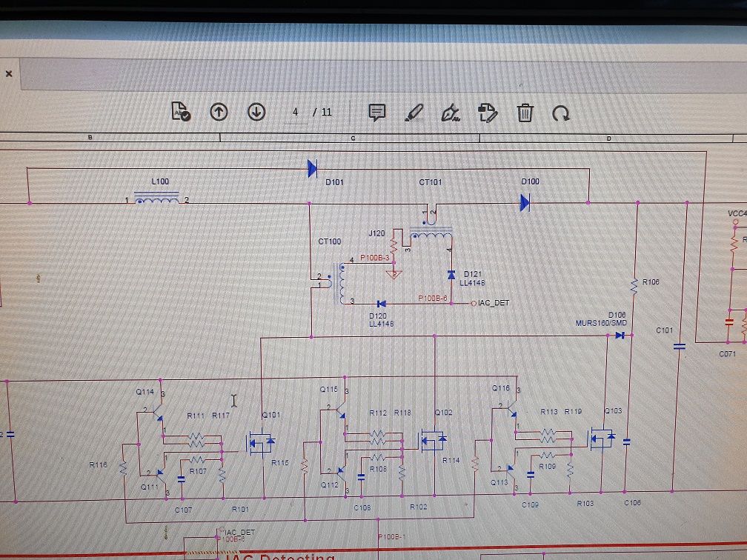Viewport: 747px width, 560px height.
Task: Select the Q102 MOSFET symbol
Action: pos(433,441)
